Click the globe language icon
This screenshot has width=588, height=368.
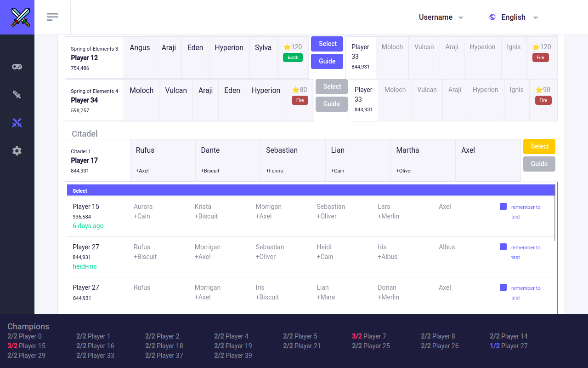[x=492, y=17]
